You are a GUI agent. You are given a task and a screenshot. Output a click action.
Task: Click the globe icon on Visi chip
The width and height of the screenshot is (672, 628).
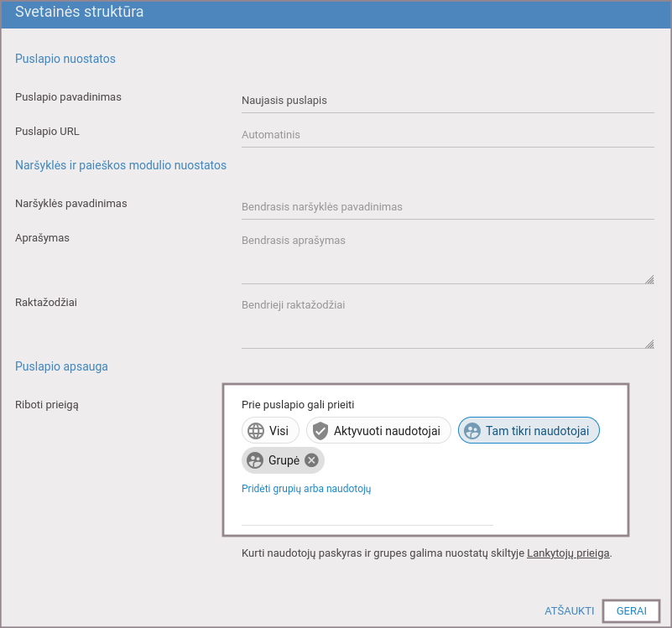coord(255,431)
